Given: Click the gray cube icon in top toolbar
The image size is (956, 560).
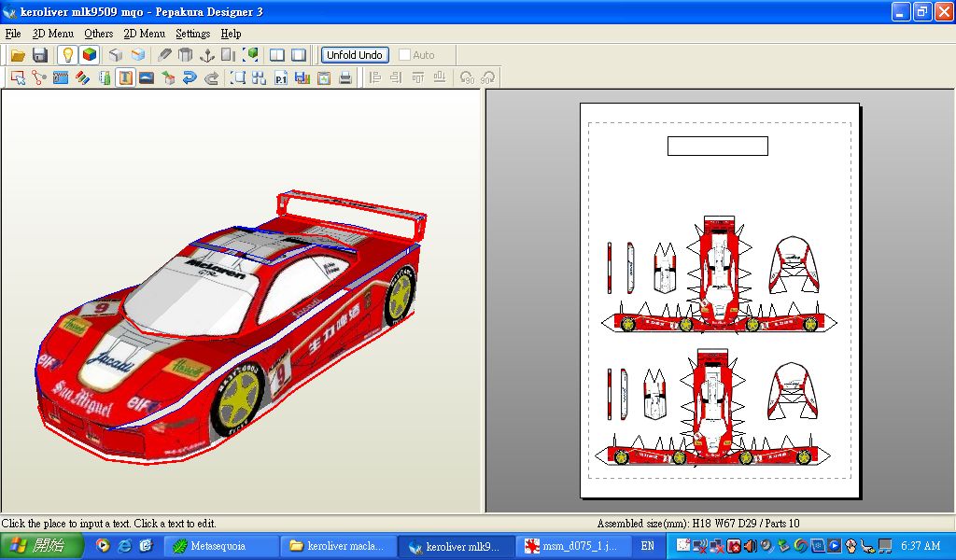Looking at the screenshot, I should coord(116,55).
